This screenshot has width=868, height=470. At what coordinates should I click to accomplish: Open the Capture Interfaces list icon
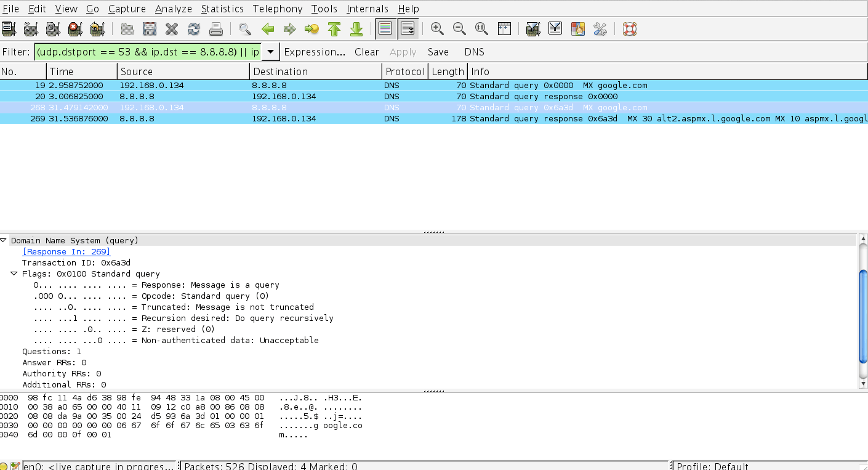click(9, 28)
